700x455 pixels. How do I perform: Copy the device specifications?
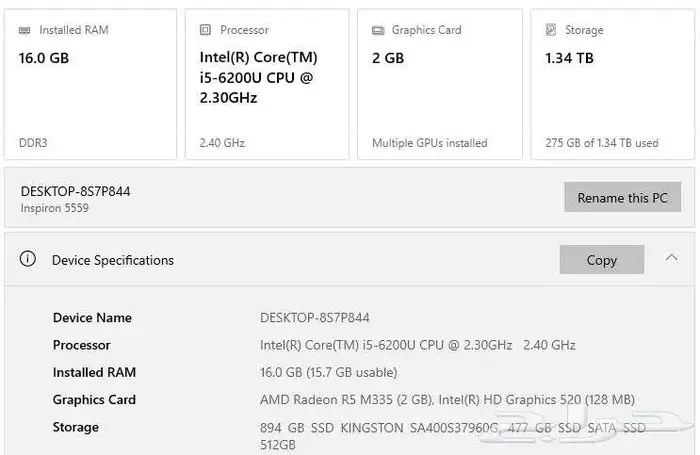(602, 259)
